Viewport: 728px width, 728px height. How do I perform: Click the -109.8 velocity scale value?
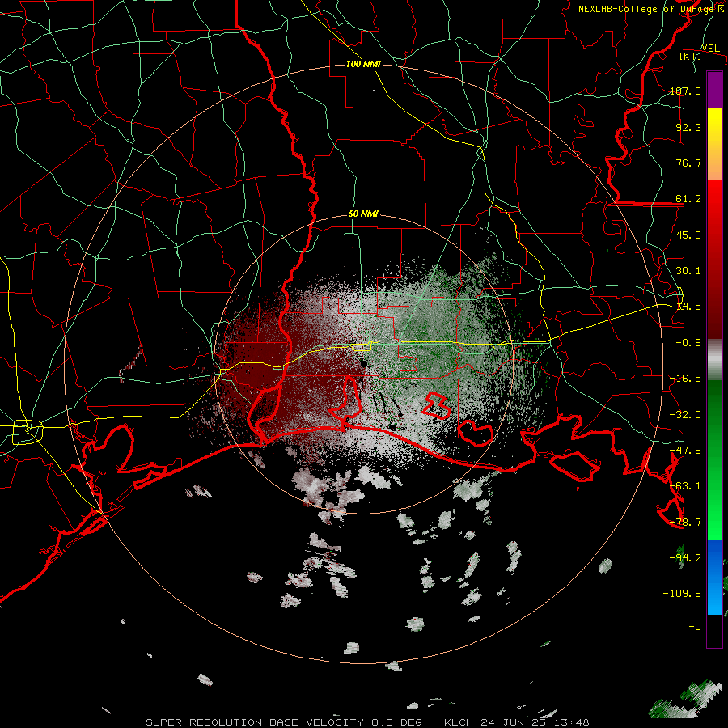(x=683, y=594)
